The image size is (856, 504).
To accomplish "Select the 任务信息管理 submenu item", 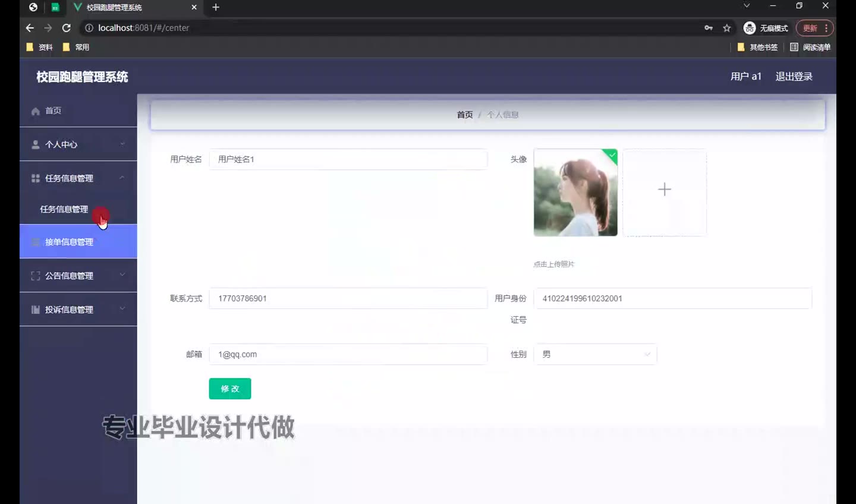I will 78,209.
